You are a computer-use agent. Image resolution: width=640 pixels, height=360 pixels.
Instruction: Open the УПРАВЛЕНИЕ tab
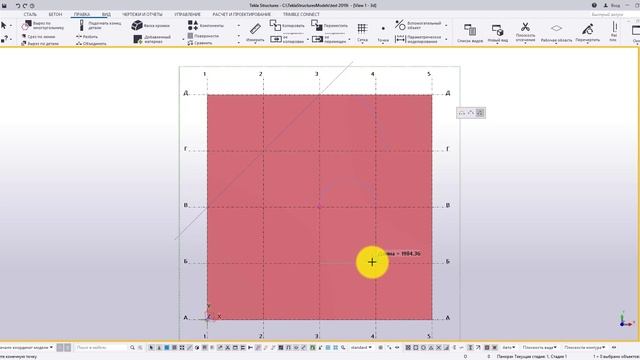187,14
